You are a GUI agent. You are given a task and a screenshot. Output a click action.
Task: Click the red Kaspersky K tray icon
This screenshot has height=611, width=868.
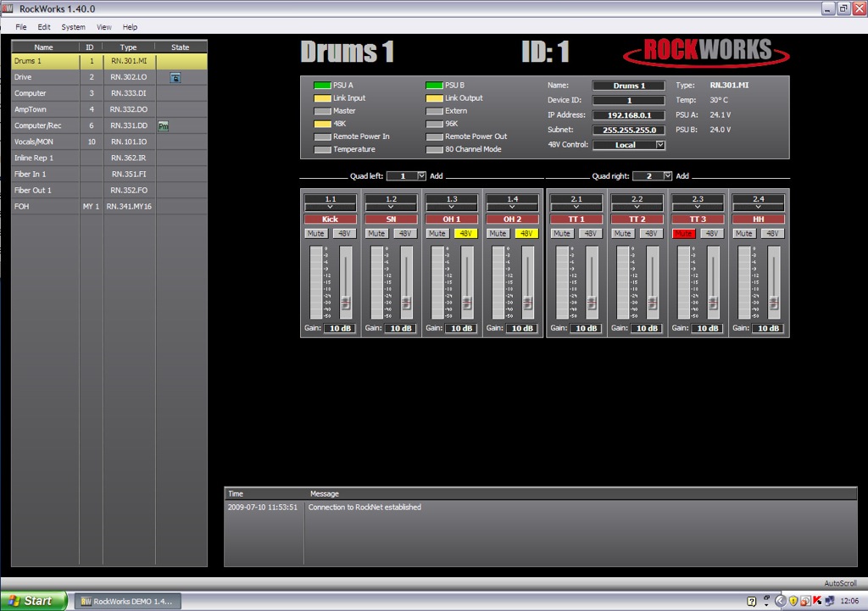pos(817,601)
